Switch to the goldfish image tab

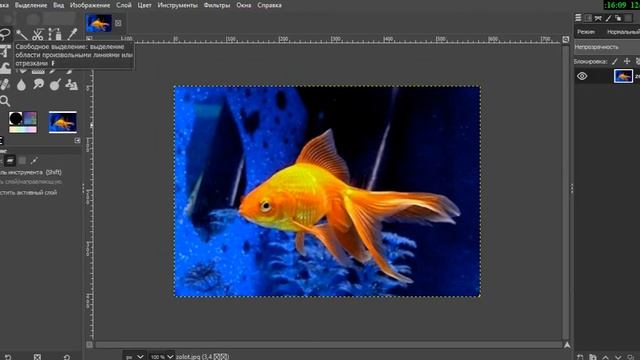tap(99, 23)
